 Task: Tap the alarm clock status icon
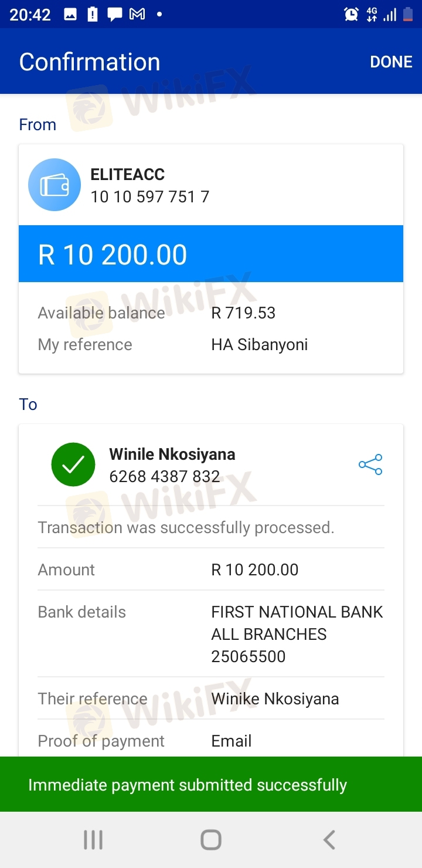[351, 15]
